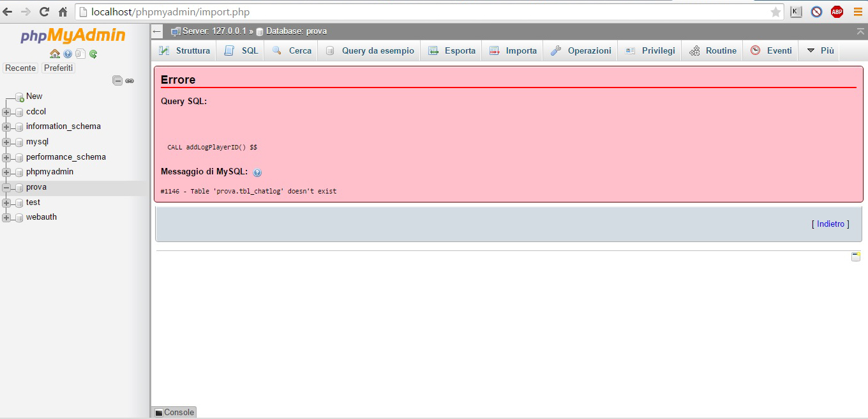Collapse the page header with top-right arrow
This screenshot has height=419, width=868.
pos(860,31)
